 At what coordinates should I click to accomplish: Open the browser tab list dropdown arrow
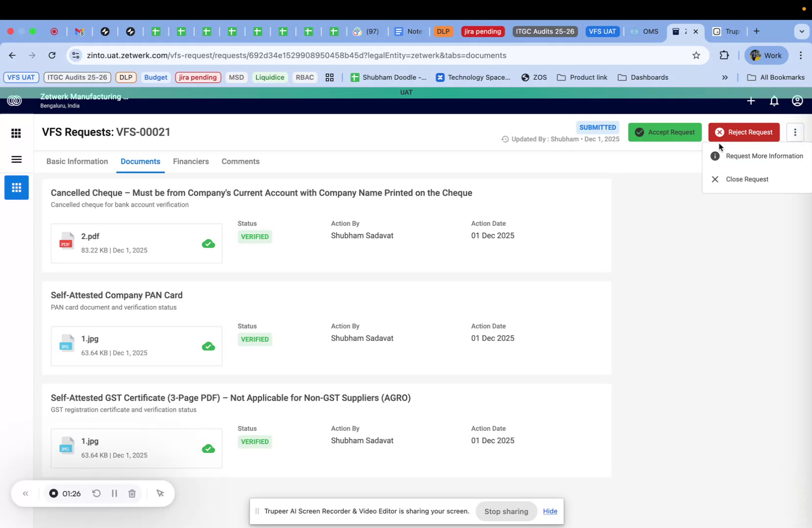point(802,31)
